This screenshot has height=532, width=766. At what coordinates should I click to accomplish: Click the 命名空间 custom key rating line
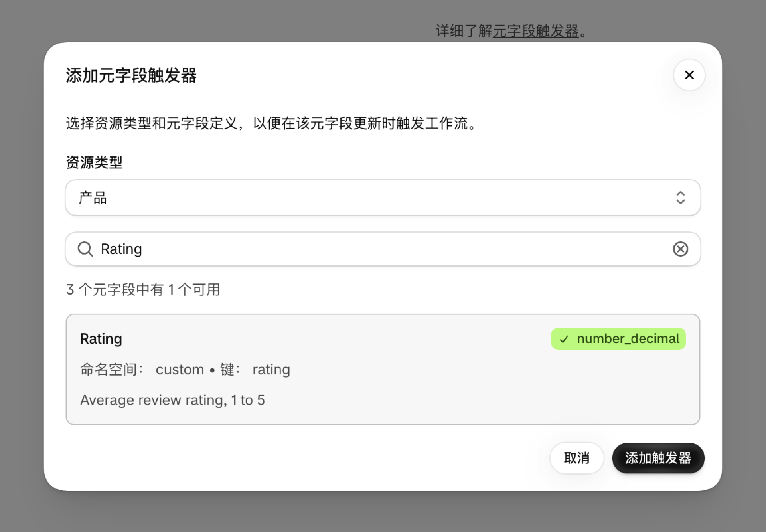pos(185,370)
